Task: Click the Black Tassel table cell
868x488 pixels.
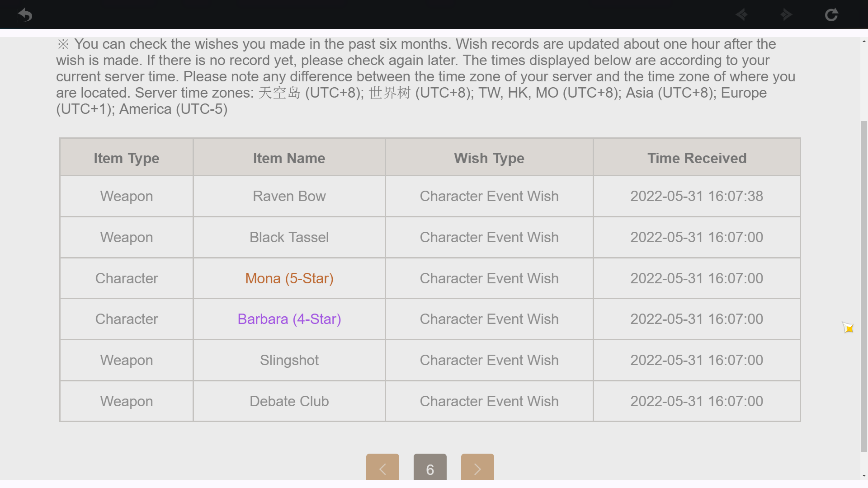Action: pos(289,237)
